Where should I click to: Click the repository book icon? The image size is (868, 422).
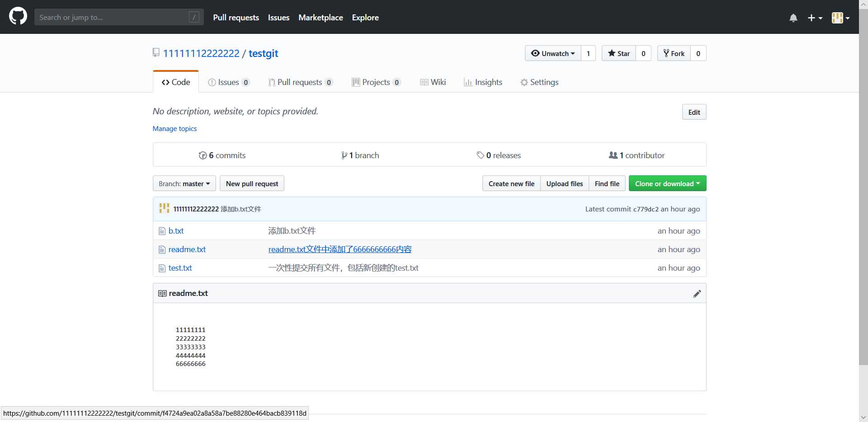156,52
